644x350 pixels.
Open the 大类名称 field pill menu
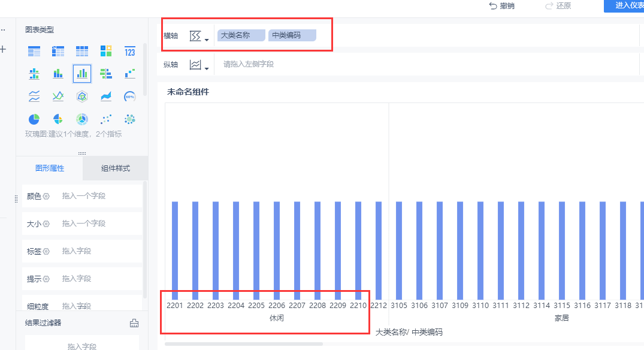pyautogui.click(x=241, y=35)
